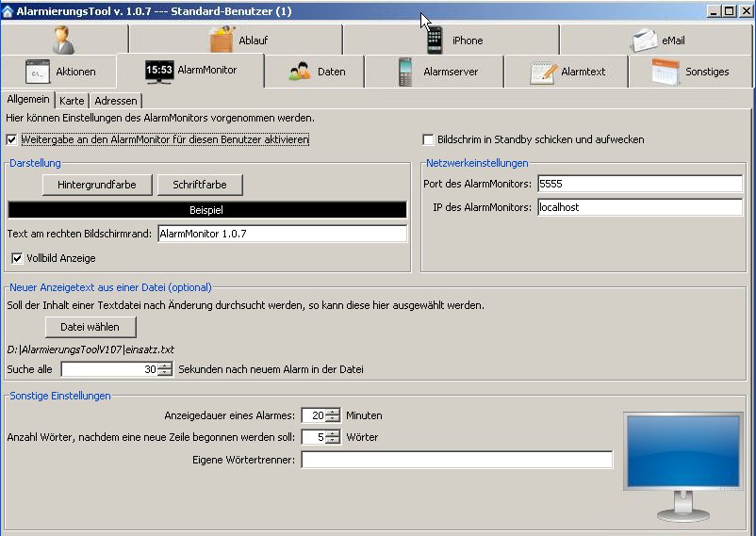Screen dimensions: 756x536
Task: Click the eMail envelope icon
Action: pos(645,40)
